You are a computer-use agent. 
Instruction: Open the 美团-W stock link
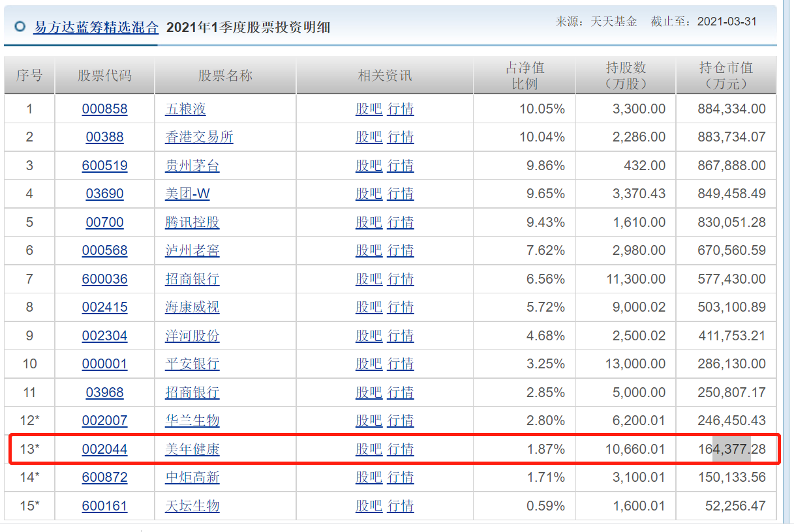point(189,194)
